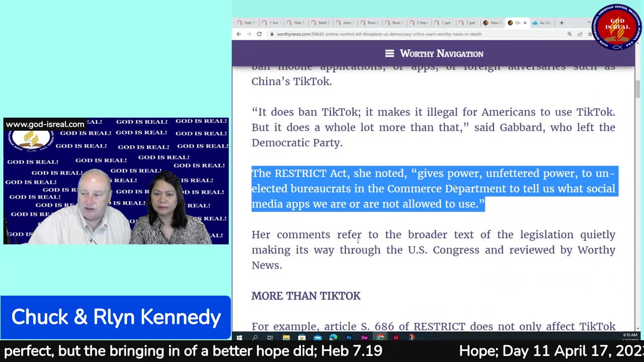The height and width of the screenshot is (362, 644).
Task: Launch Dreamweaver from the taskbar
Action: 364,337
